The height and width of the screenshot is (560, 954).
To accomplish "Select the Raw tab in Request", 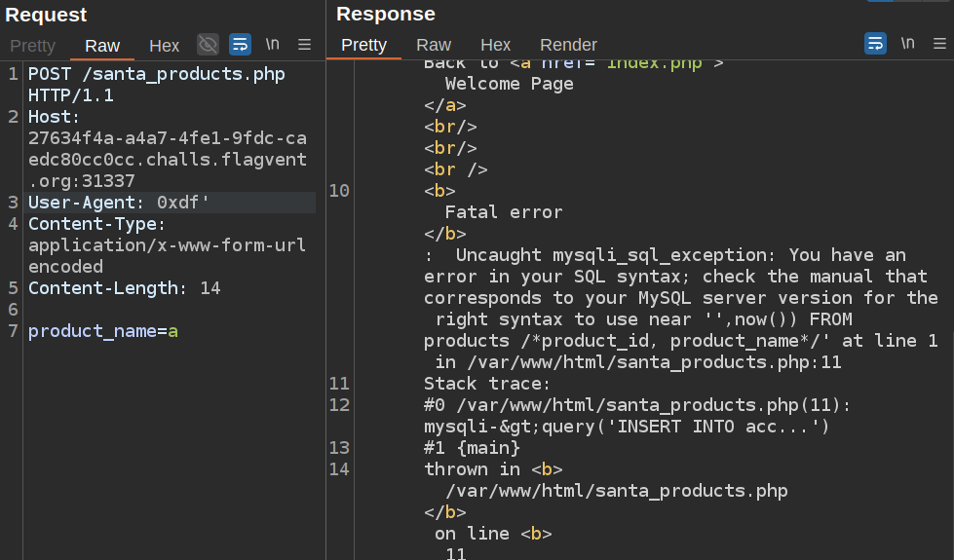I will click(102, 46).
